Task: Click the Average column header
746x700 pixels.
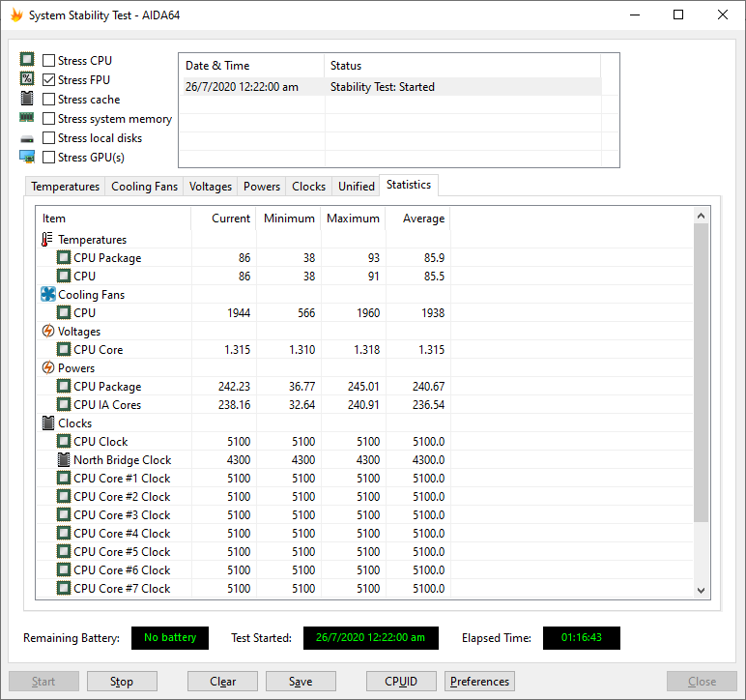Action: 417,219
